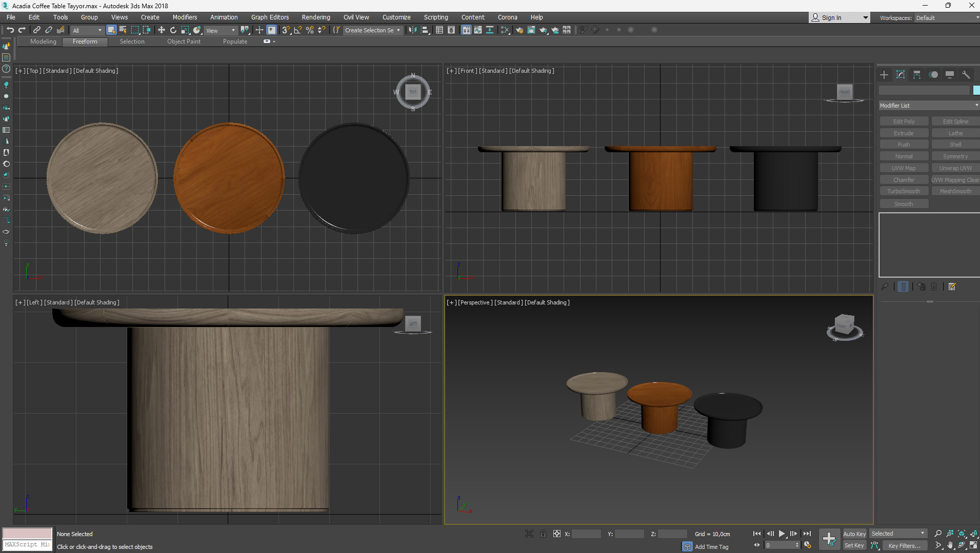Image resolution: width=980 pixels, height=553 pixels.
Task: Click Zoom Extents All icon
Action: pos(973,534)
